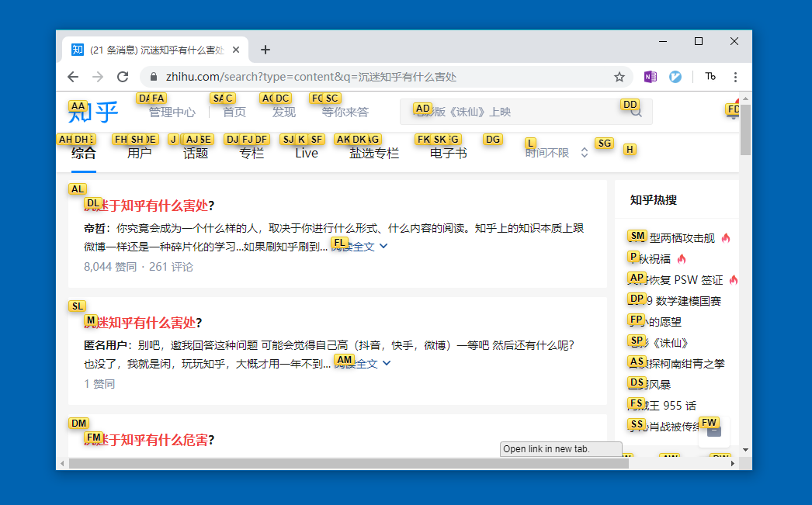Open hot search 探柯南绀青之拳
The width and height of the screenshot is (812, 505).
676,364
